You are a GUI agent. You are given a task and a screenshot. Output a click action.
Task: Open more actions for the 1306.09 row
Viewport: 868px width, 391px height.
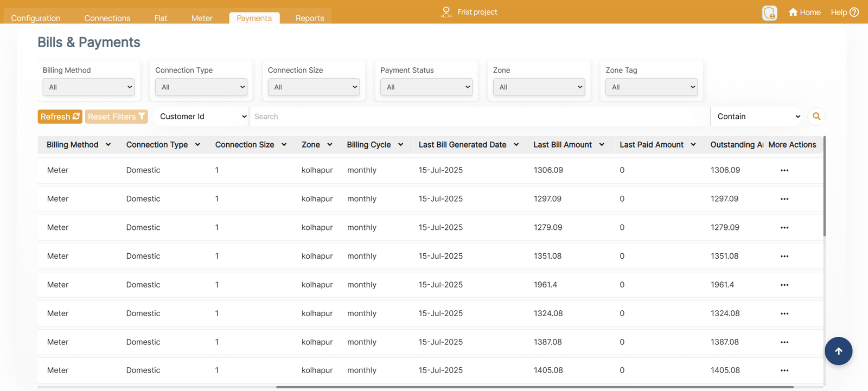pos(784,170)
